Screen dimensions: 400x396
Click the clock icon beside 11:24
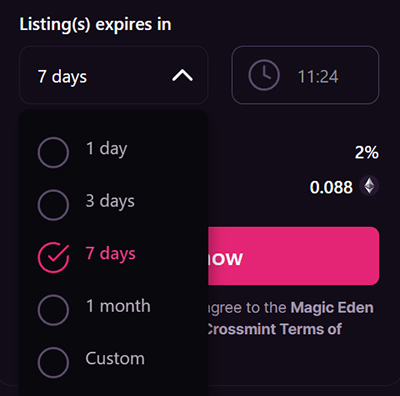[x=264, y=75]
